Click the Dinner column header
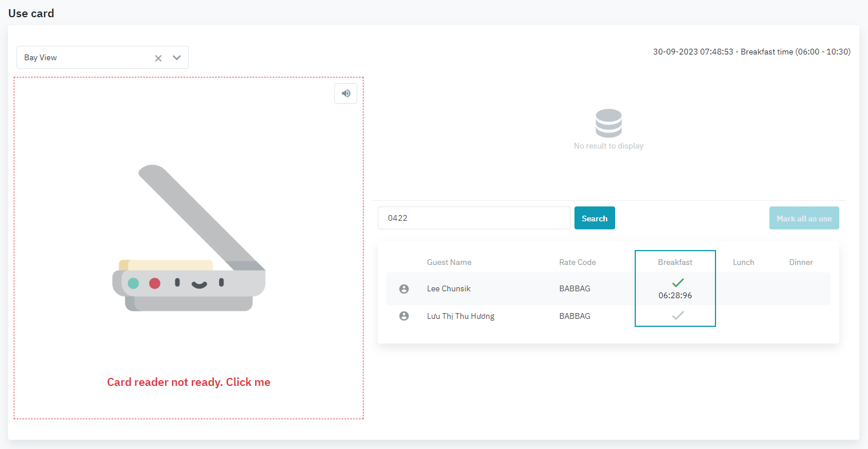This screenshot has width=868, height=449. point(800,262)
